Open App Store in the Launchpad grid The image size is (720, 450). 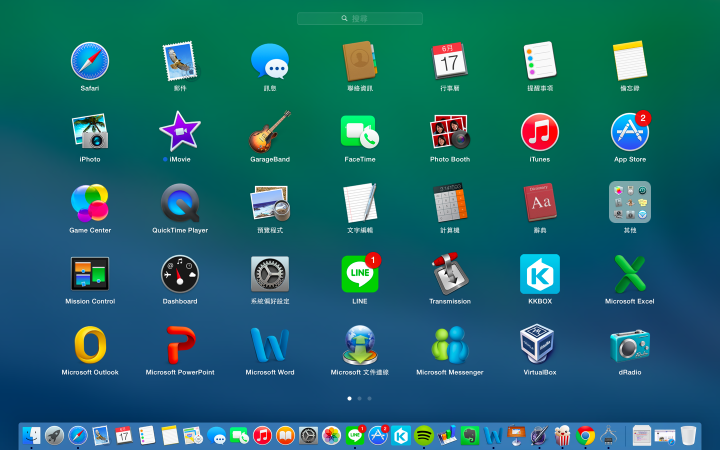point(630,132)
